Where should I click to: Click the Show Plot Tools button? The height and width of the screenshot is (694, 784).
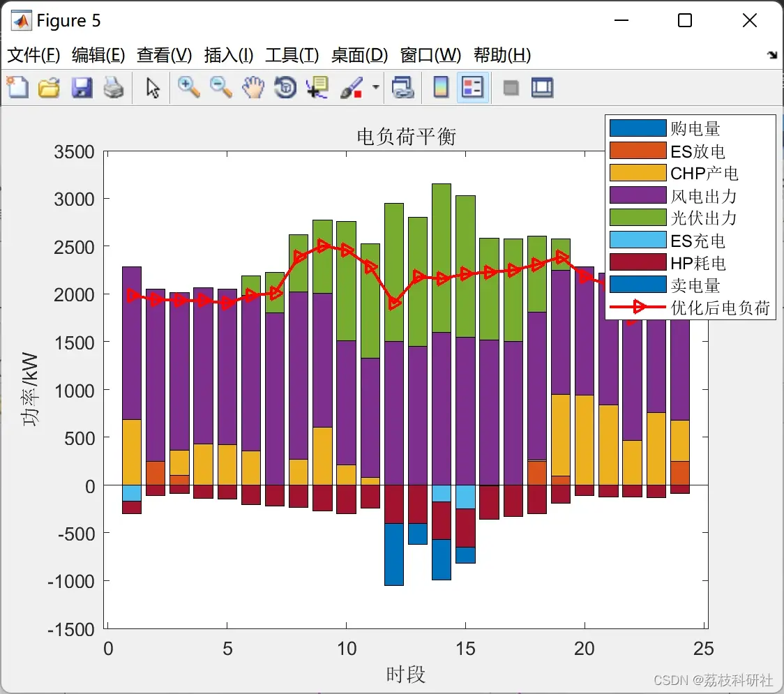click(x=543, y=87)
